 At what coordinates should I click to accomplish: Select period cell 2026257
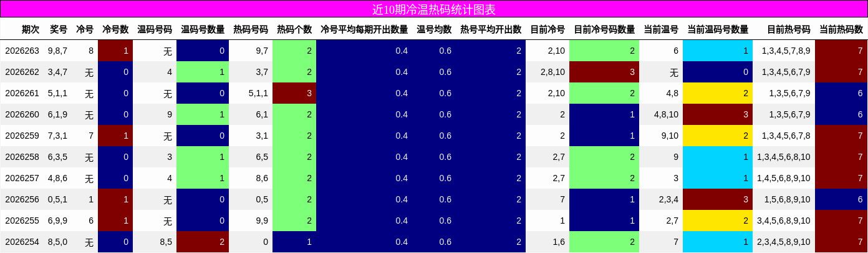(22, 178)
